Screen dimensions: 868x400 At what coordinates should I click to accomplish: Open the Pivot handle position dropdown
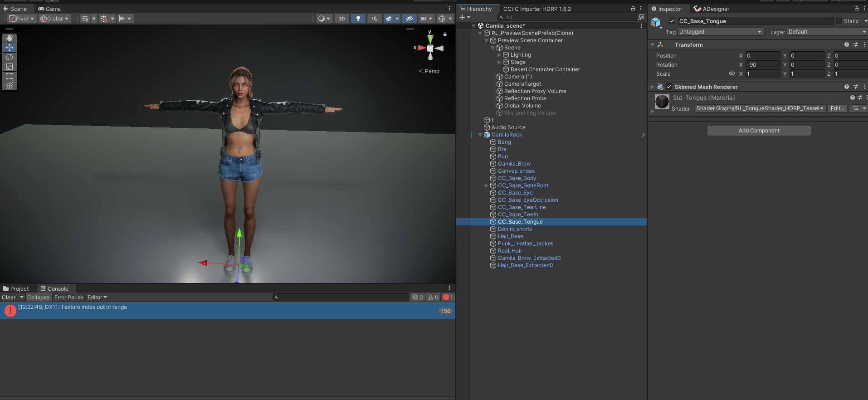pyautogui.click(x=22, y=19)
